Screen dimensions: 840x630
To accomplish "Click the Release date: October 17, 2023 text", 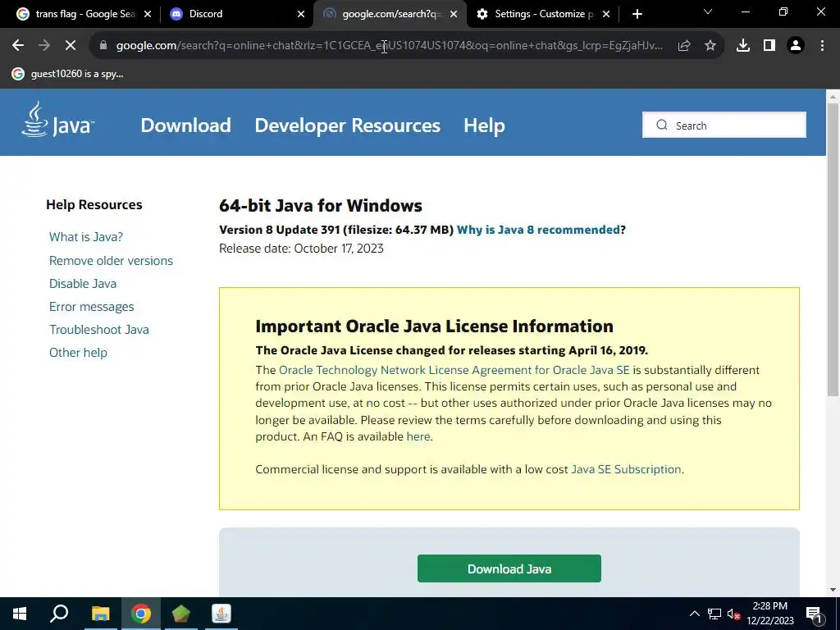I will pos(301,249).
